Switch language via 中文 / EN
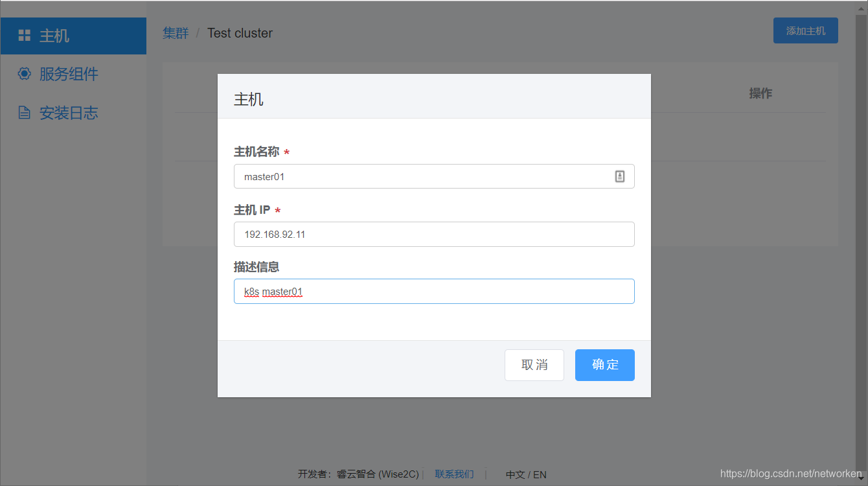 526,474
